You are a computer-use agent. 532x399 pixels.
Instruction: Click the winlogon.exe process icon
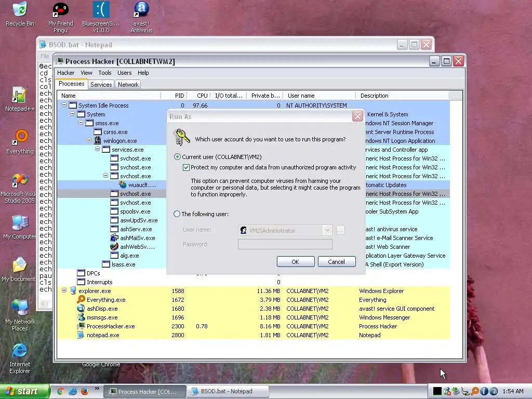[98, 140]
